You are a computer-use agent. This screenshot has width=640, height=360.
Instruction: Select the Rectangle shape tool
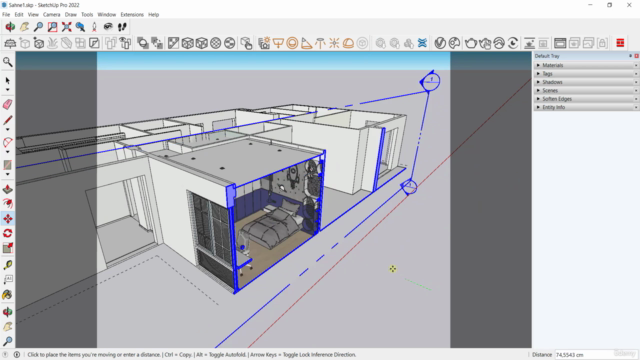7,165
